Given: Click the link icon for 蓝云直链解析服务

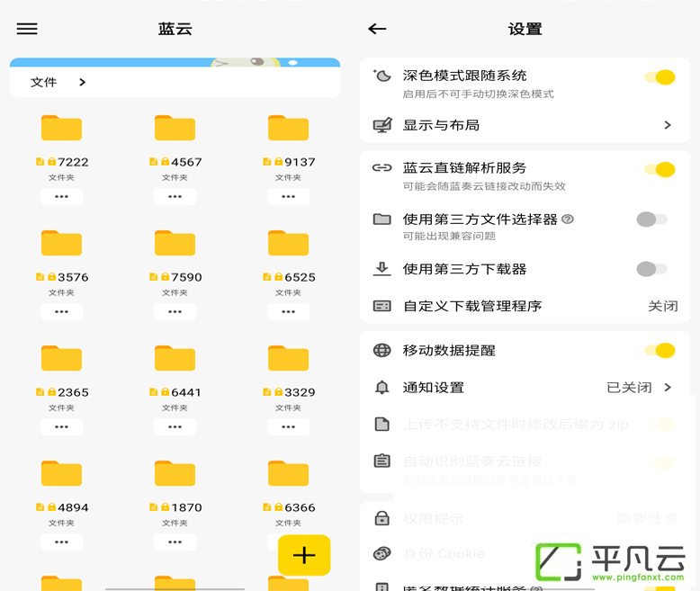Looking at the screenshot, I should 382,168.
